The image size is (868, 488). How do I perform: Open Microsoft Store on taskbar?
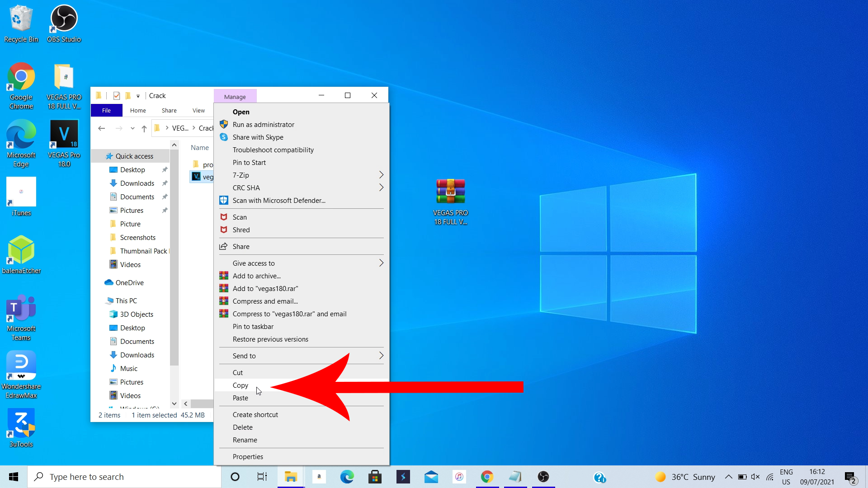[x=375, y=477]
